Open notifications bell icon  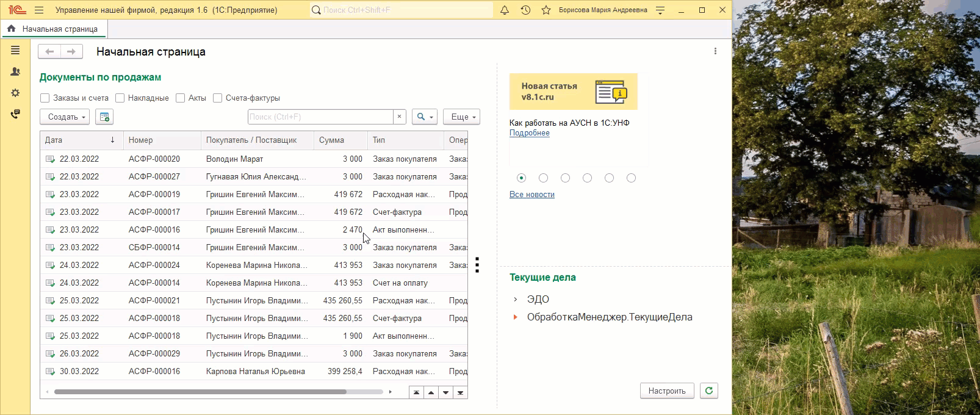point(505,10)
